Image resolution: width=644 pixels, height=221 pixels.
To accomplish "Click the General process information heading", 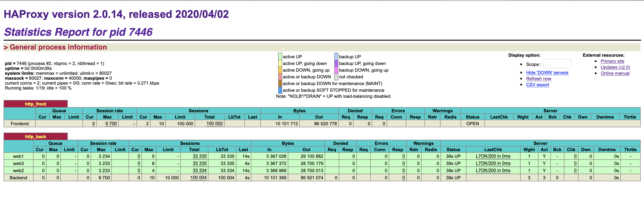I will [58, 47].
